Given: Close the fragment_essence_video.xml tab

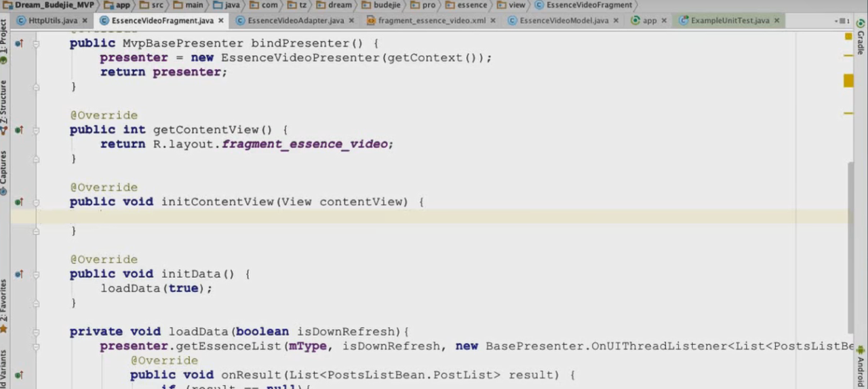Looking at the screenshot, I should pos(493,20).
